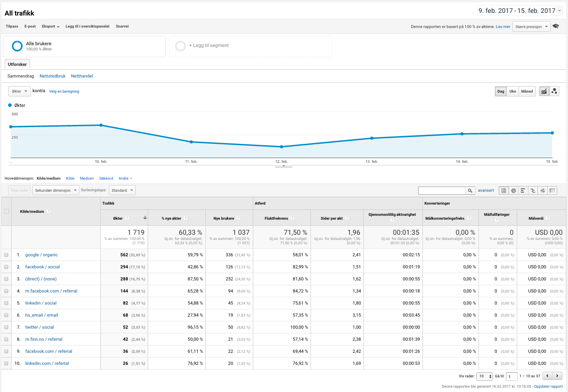Check the google / organic row checkbox
The width and height of the screenshot is (568, 392).
tap(6, 255)
